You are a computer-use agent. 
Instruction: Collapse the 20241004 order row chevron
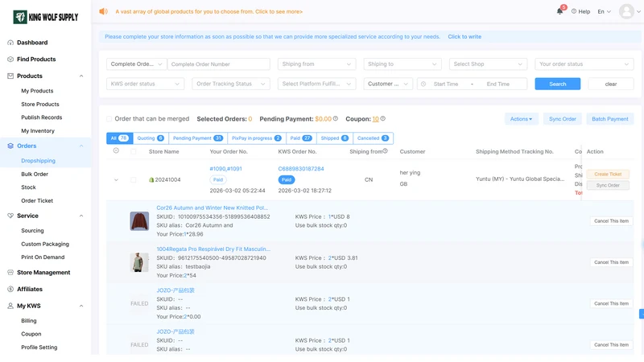[x=116, y=179]
